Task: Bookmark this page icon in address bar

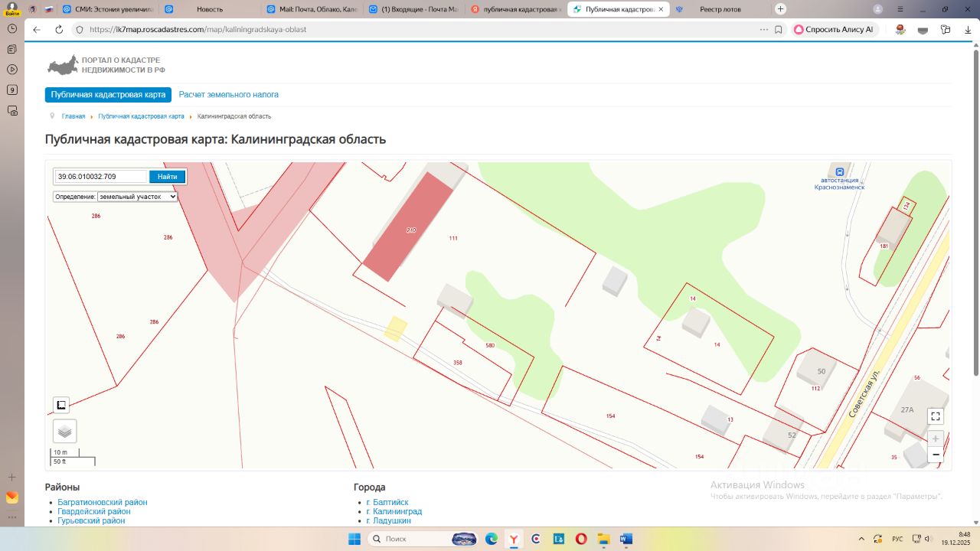Action: tap(778, 29)
